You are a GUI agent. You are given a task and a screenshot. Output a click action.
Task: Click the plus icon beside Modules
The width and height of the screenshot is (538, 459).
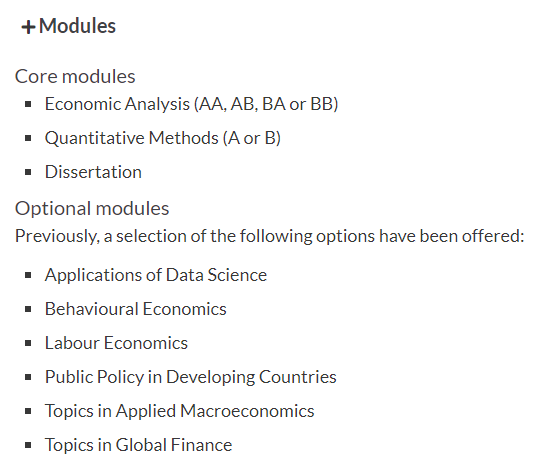pyautogui.click(x=28, y=27)
